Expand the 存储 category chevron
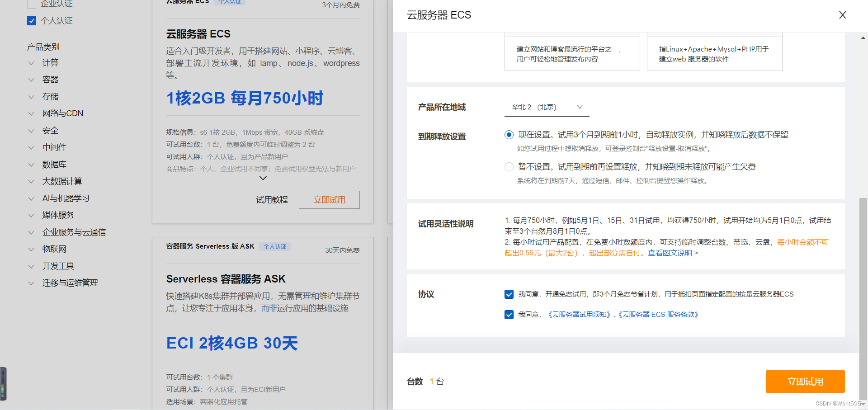 tap(31, 97)
